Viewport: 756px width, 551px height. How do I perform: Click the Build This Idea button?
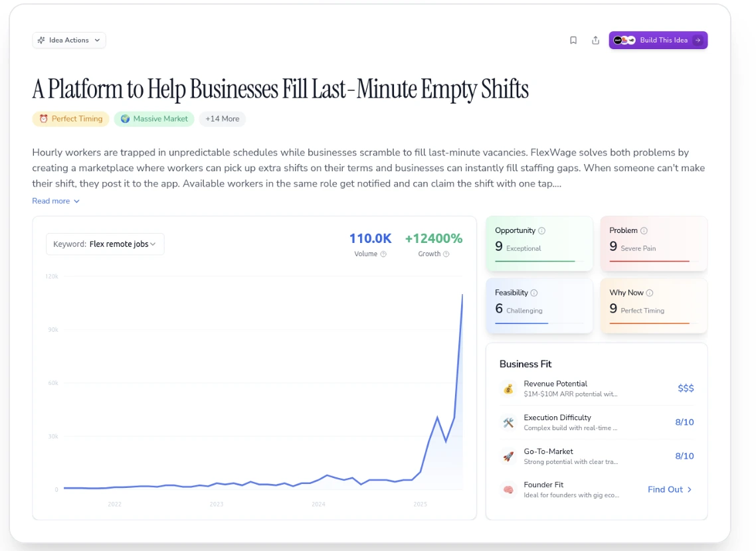[x=658, y=40]
